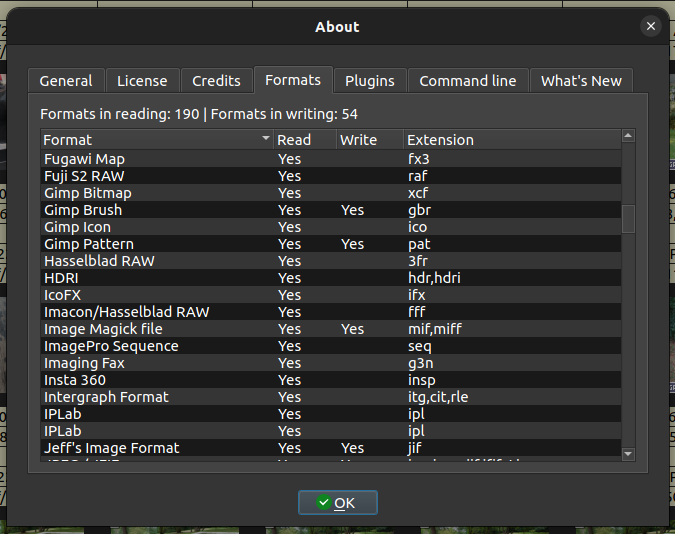Click Read 'Yes' for Insta 360
Screen dimensions: 675x534
pos(289,380)
